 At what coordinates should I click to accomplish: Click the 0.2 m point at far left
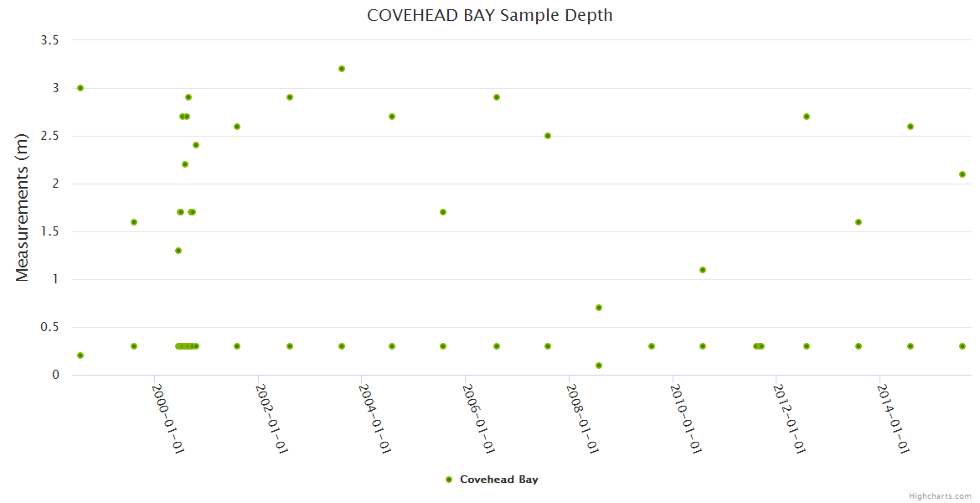(80, 355)
